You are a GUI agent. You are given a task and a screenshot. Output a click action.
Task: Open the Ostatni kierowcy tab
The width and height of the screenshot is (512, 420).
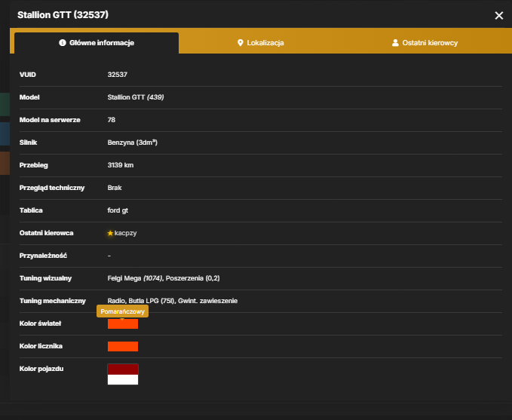[425, 43]
